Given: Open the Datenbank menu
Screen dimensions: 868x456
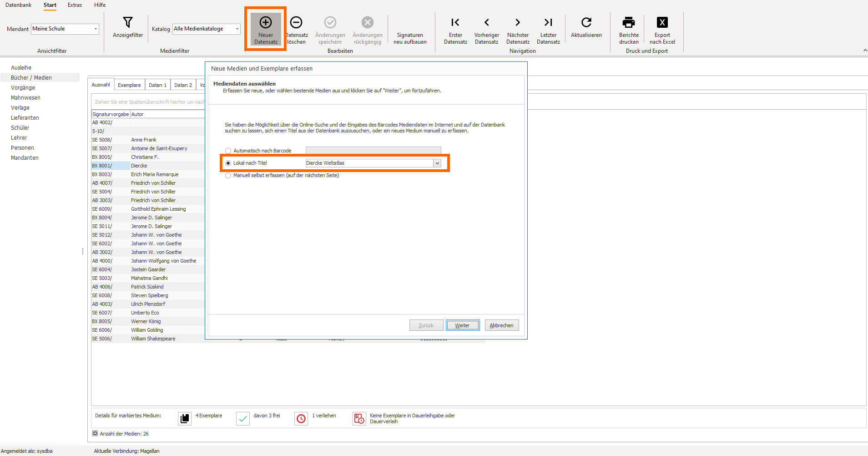Looking at the screenshot, I should pyautogui.click(x=19, y=5).
